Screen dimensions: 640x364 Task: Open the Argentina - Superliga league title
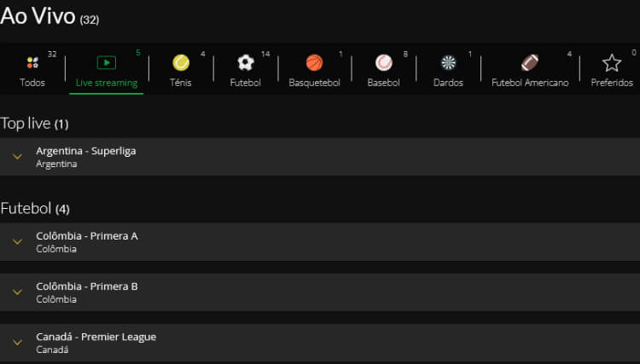[86, 151]
